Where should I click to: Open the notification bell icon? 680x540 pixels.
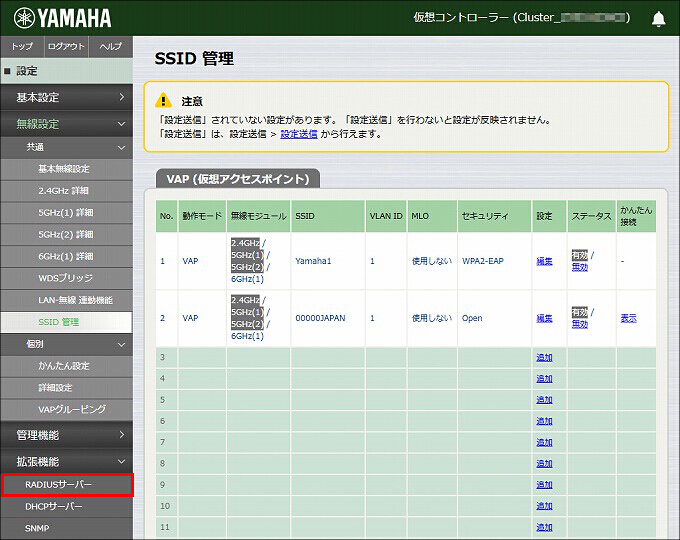click(x=658, y=19)
